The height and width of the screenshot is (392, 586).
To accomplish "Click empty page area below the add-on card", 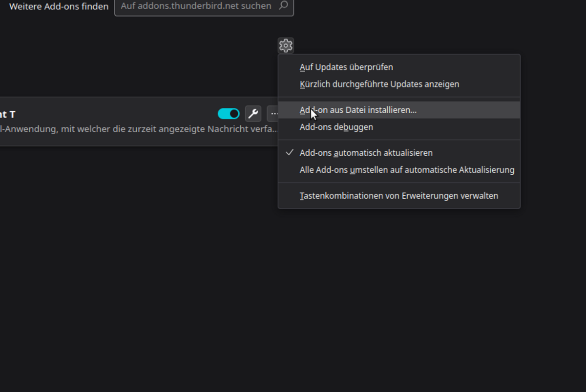I will [146, 268].
